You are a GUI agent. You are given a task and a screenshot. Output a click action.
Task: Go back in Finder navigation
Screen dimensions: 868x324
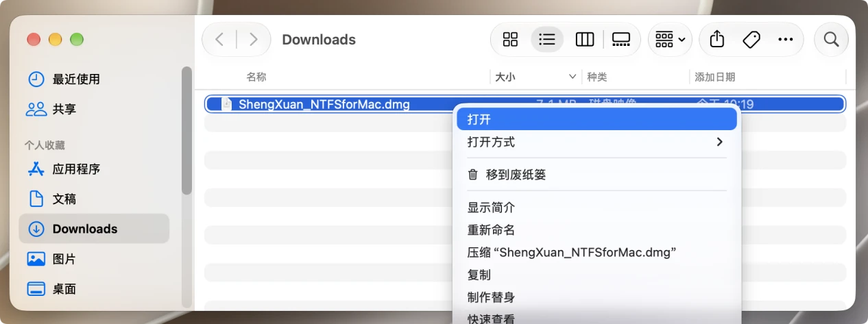219,39
